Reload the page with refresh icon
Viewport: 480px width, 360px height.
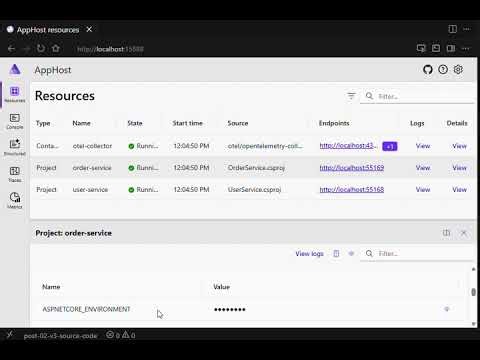coord(41,49)
